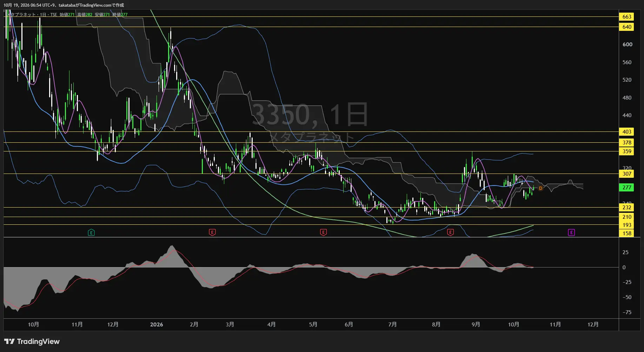The image size is (644, 352).
Task: Click the 600 price axis value
Action: (627, 45)
